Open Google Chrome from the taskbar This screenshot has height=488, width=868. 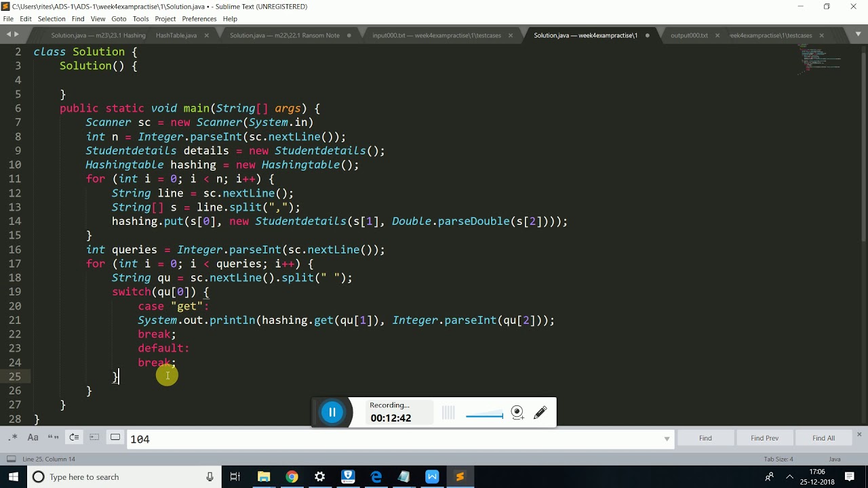[292, 477]
